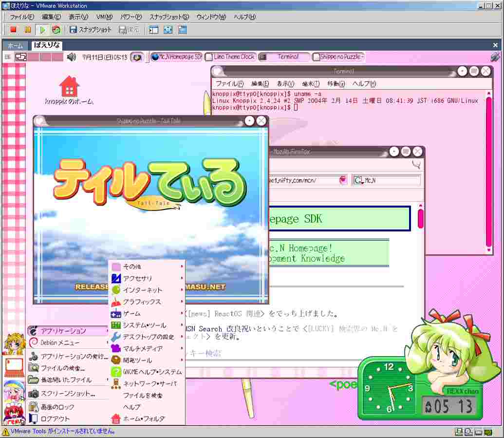The height and width of the screenshot is (438, 504).
Task: Click the Terminal window vertical scrollbar
Action: click(x=489, y=171)
